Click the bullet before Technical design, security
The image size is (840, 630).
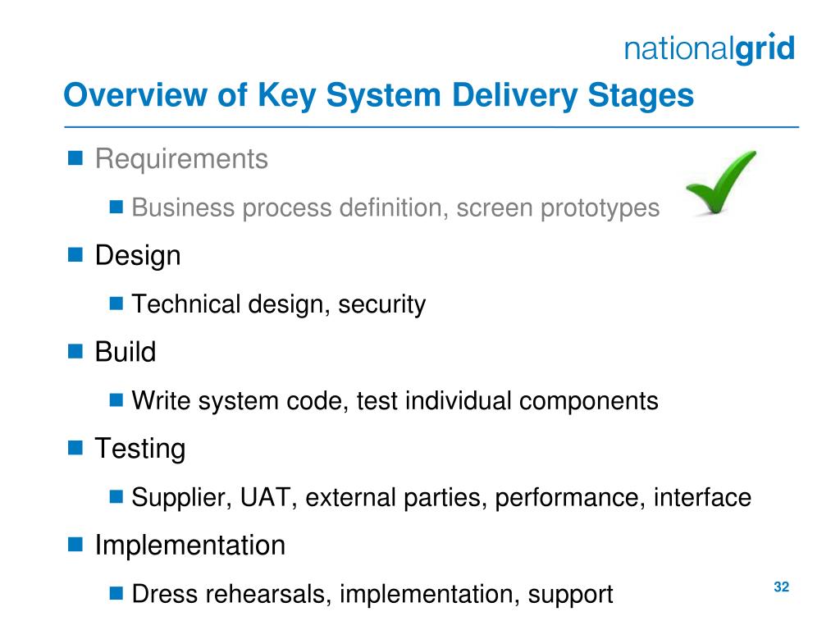click(116, 304)
